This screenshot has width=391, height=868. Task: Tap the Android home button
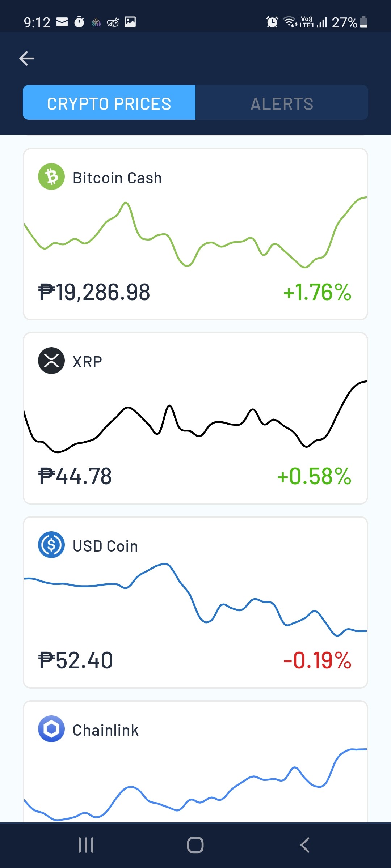pos(195,845)
